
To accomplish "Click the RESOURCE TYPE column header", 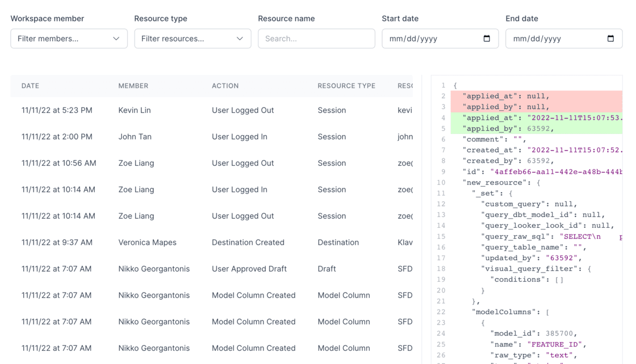I will (346, 86).
